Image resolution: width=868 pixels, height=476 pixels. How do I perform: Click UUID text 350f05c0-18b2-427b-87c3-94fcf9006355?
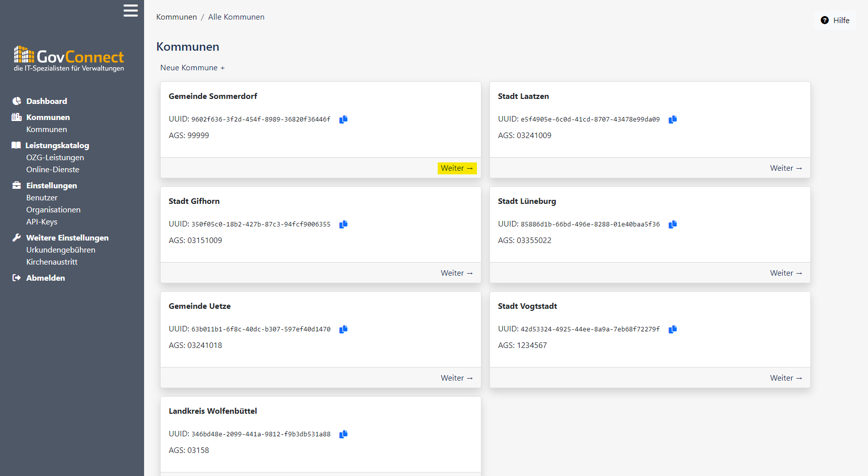261,224
